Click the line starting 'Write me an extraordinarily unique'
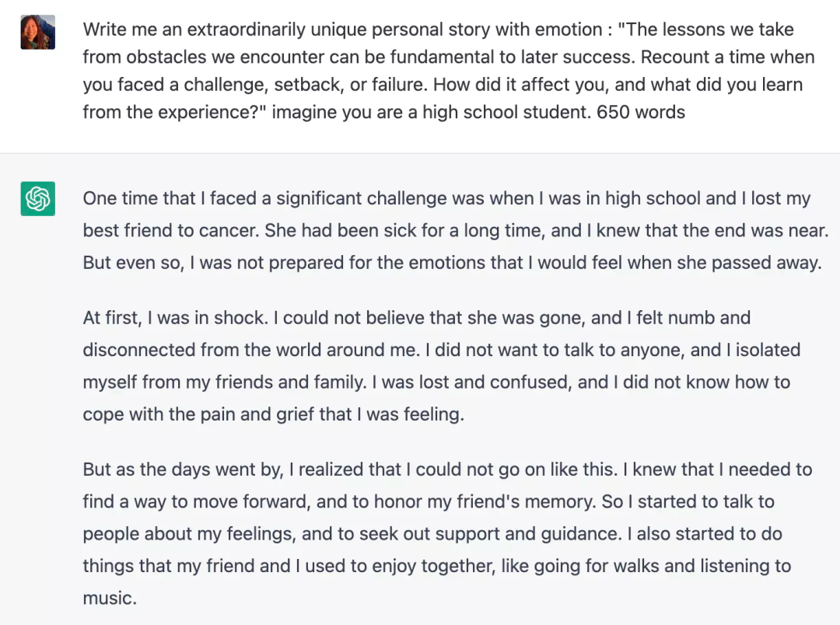The height and width of the screenshot is (625, 840). 438,30
